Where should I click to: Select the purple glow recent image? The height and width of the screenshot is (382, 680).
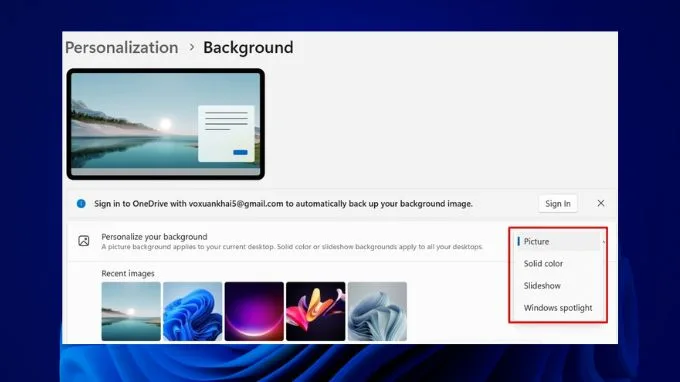coord(254,311)
